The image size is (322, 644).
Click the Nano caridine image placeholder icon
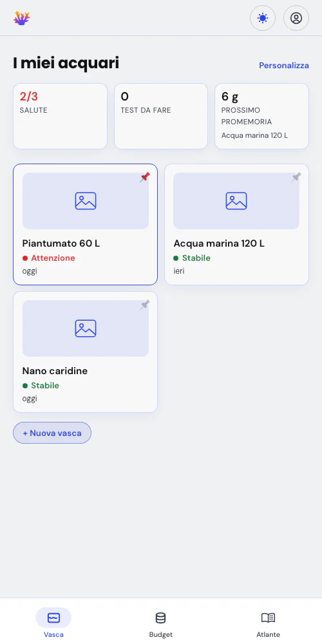[86, 328]
